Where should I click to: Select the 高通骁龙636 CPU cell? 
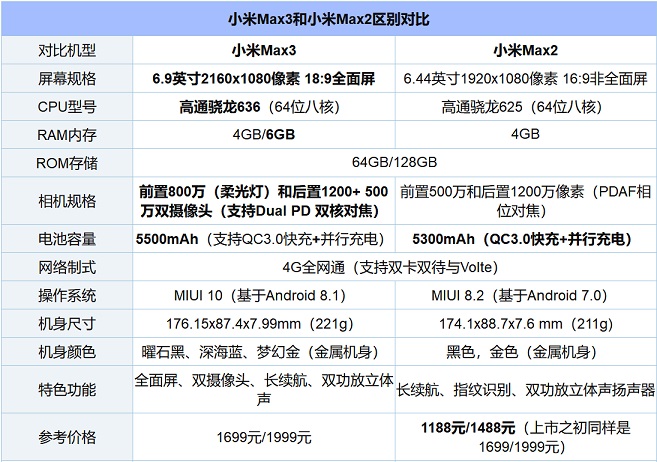coord(264,105)
